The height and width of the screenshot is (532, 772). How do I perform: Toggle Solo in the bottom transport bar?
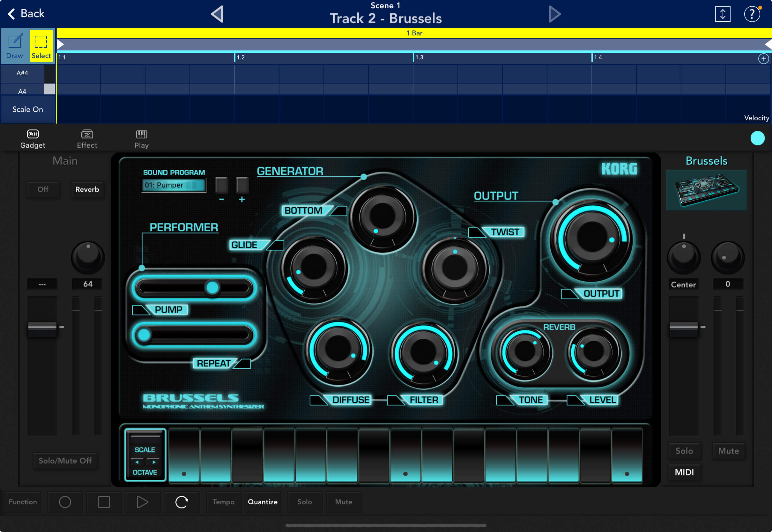305,502
